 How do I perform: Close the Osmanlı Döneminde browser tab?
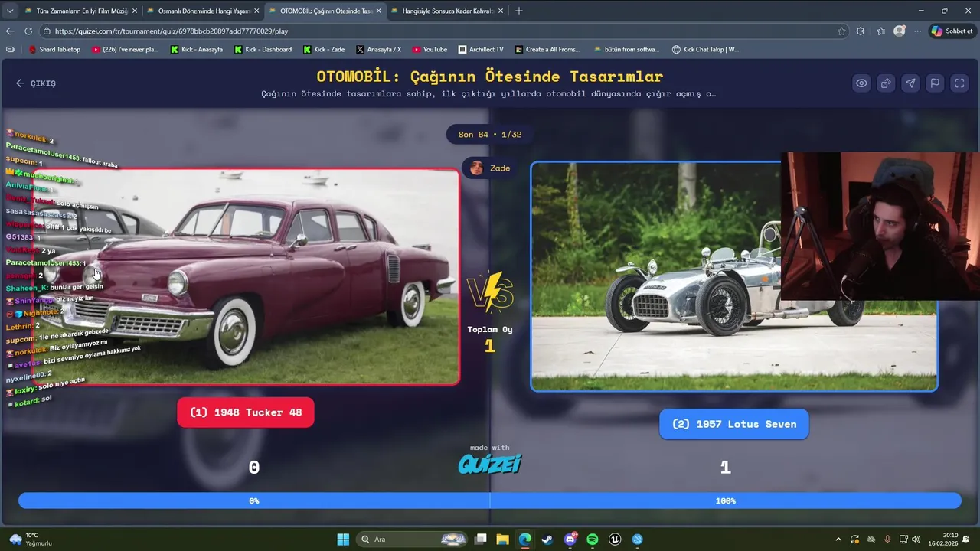coord(256,11)
